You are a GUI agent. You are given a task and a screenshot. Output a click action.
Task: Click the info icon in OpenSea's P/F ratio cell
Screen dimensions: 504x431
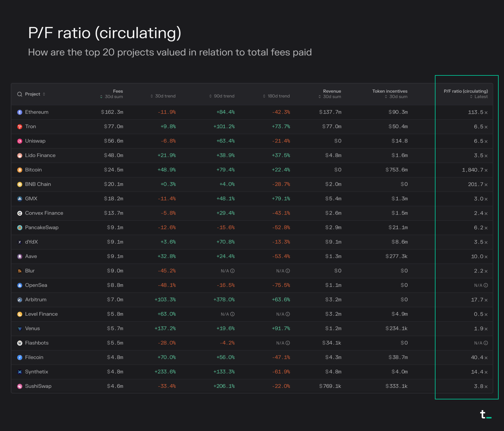pyautogui.click(x=486, y=285)
